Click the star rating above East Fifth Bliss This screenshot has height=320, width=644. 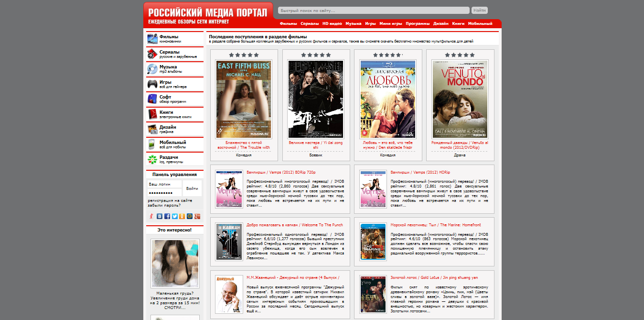tap(244, 55)
